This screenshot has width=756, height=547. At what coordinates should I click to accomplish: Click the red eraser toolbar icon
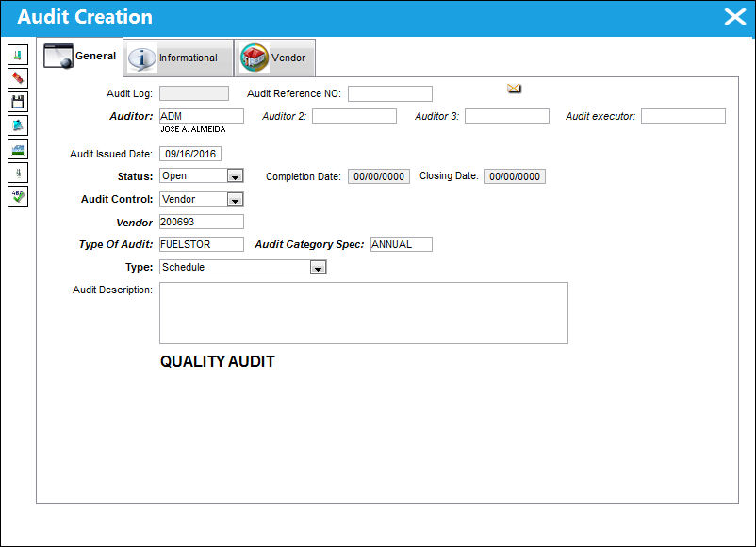pos(18,78)
